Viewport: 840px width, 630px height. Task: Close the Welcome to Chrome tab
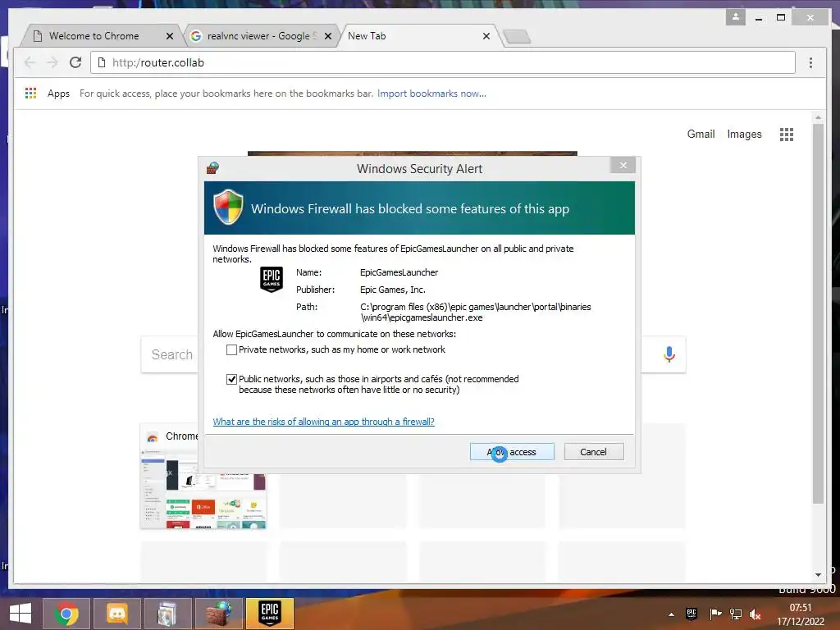[170, 36]
